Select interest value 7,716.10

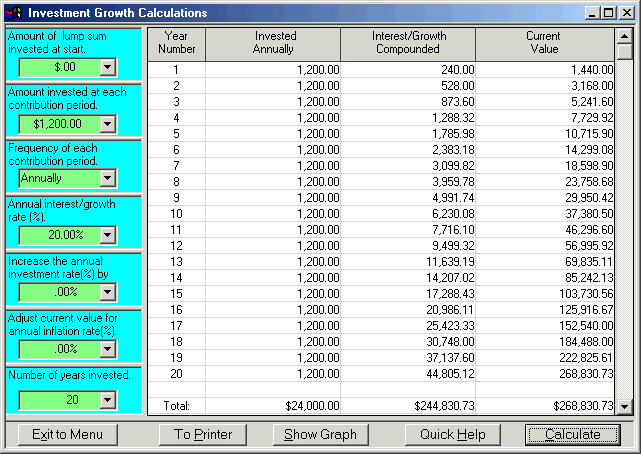(408, 230)
